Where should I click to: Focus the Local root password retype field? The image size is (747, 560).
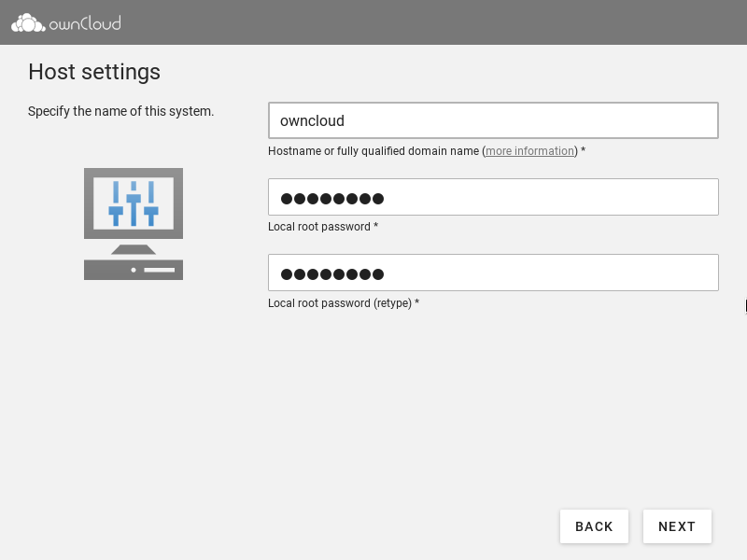click(x=493, y=273)
